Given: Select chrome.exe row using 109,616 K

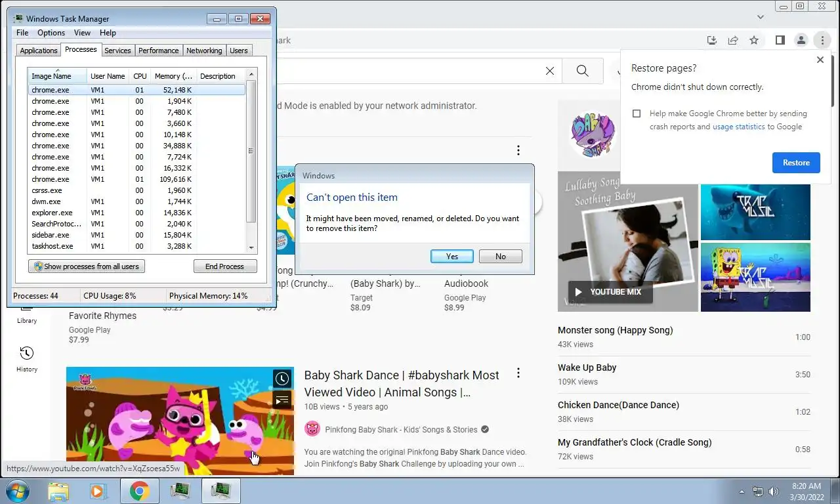Looking at the screenshot, I should click(136, 179).
